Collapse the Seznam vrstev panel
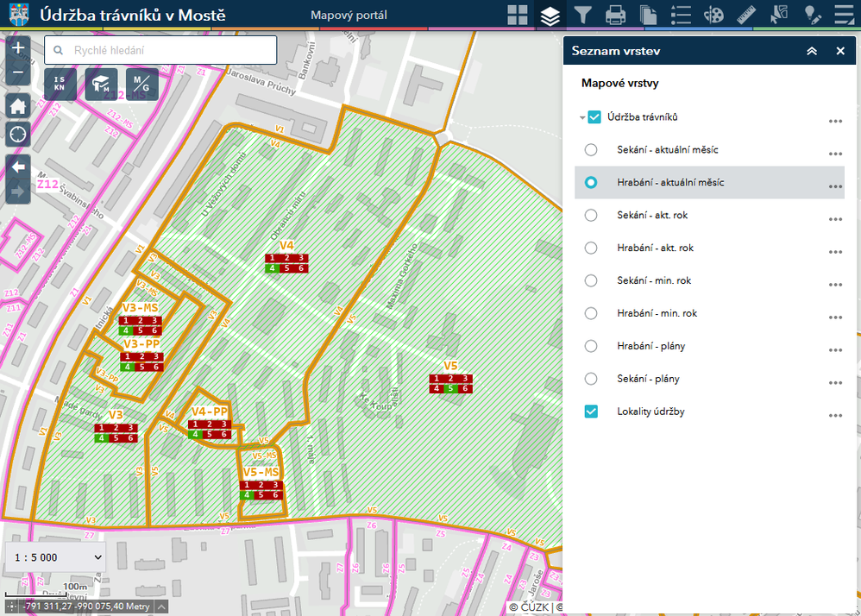861x616 pixels. tap(811, 51)
